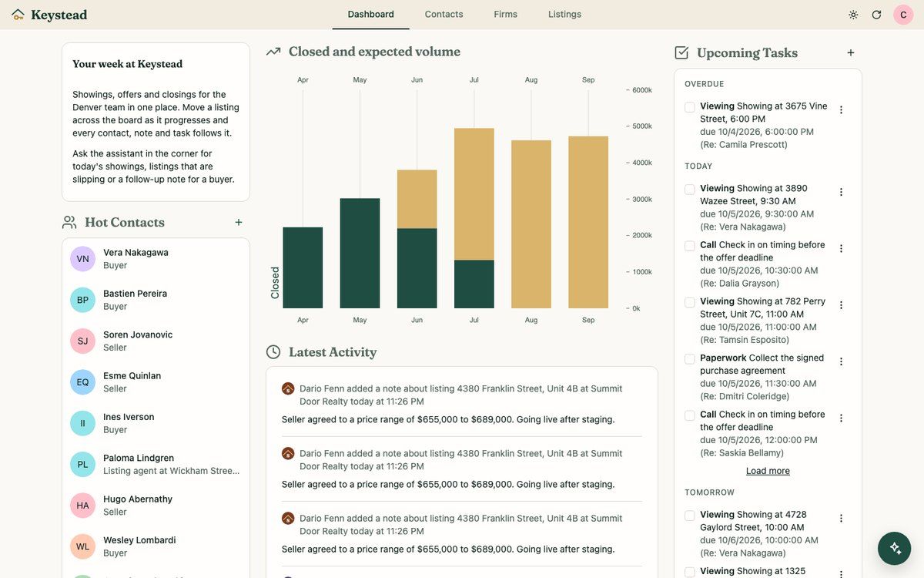Viewport: 924px width, 578px height.
Task: Open options menu for 3890 Wazee Street showing
Action: click(x=841, y=192)
